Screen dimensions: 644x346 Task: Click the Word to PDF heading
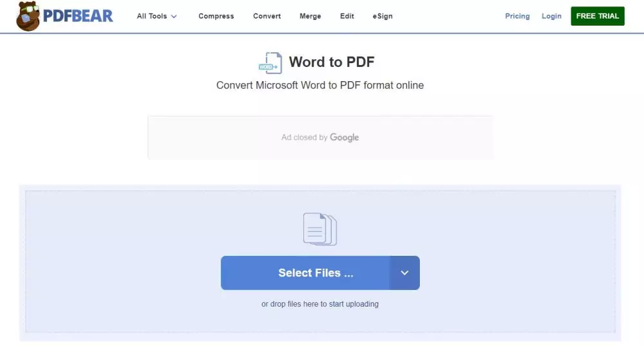[x=332, y=62]
